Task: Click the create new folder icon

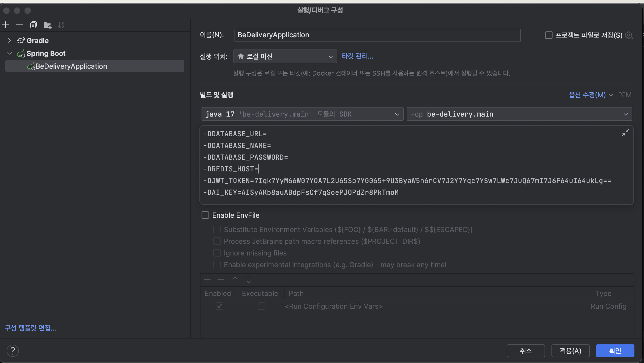Action: tap(48, 25)
